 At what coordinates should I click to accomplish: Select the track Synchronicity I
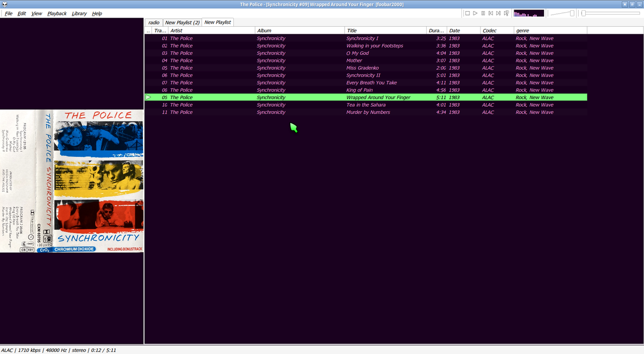coord(366,38)
